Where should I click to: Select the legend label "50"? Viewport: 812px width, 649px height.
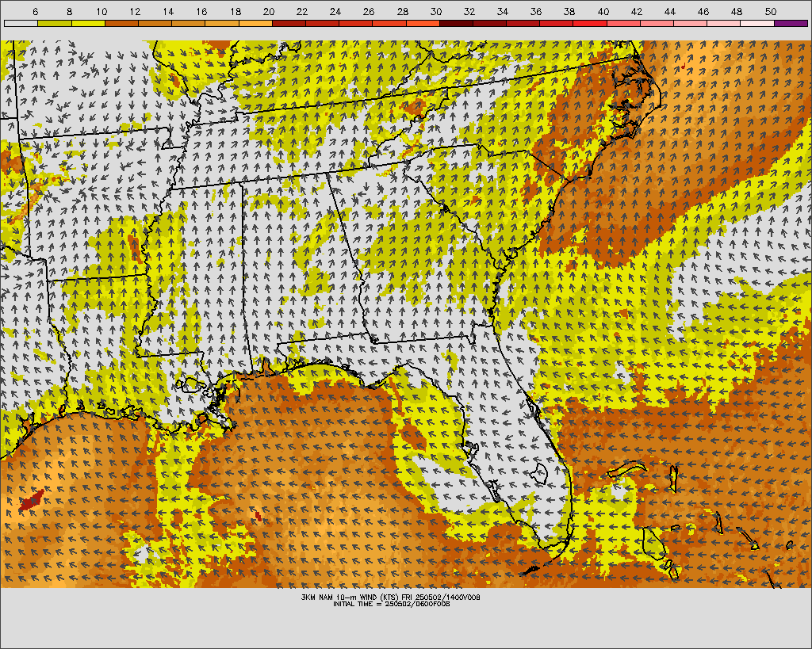click(771, 11)
